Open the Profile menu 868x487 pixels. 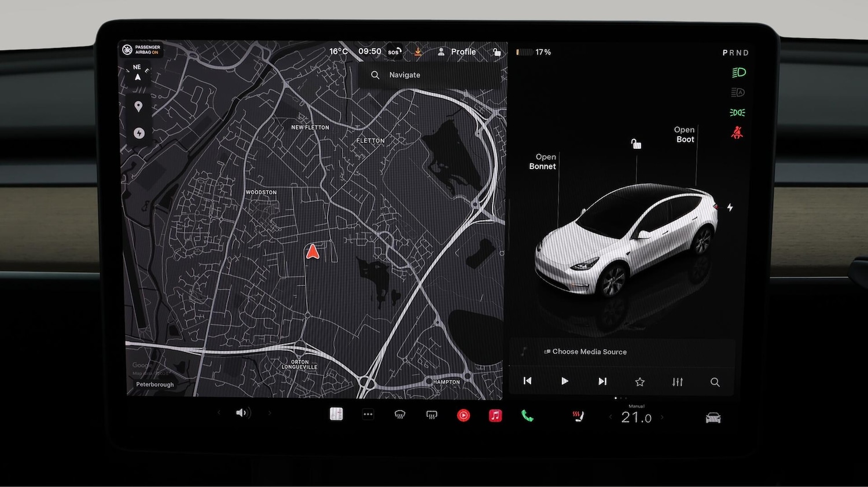point(457,52)
